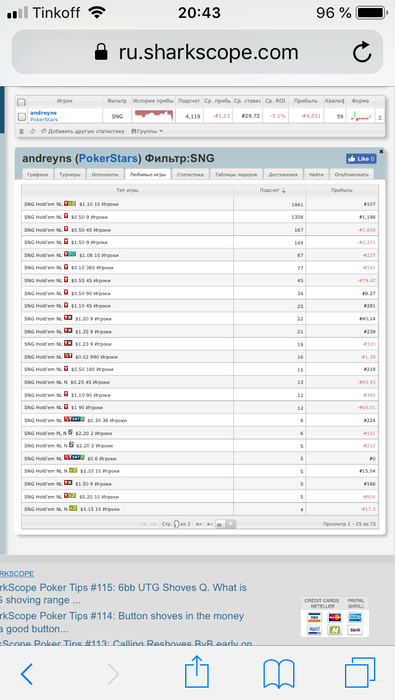This screenshot has width=395, height=700.
Task: Click the game-type icon in the $1.10 10 Игроки row
Action: point(70,204)
